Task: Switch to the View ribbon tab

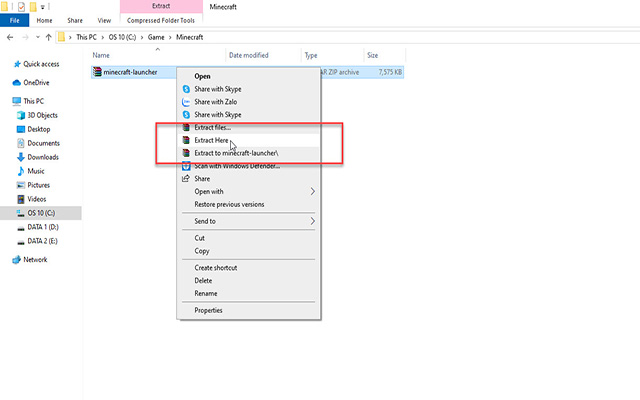Action: [x=105, y=19]
